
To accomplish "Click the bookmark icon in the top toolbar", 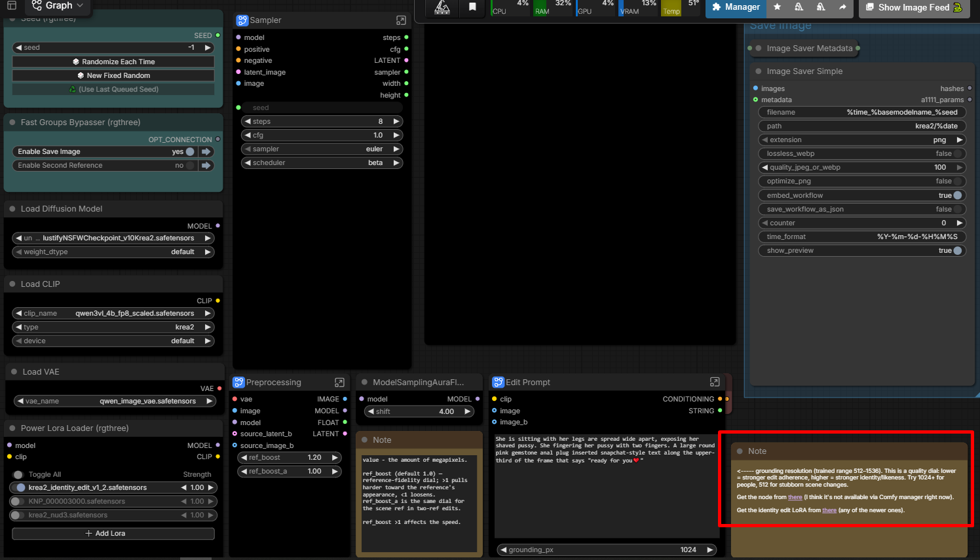I will click(x=472, y=7).
